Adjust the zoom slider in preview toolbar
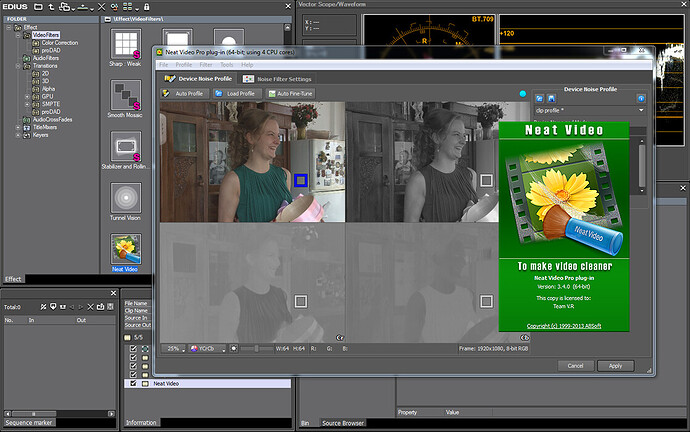The image size is (690, 432). click(x=257, y=348)
